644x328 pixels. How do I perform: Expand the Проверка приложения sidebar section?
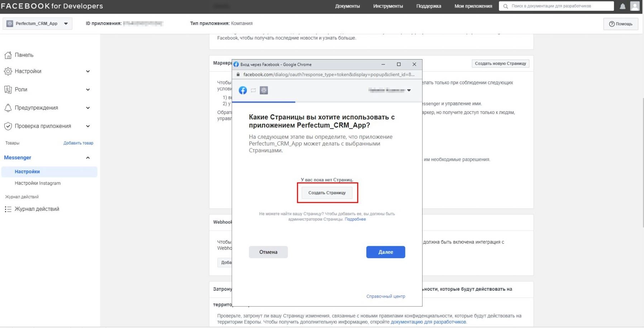coord(88,126)
